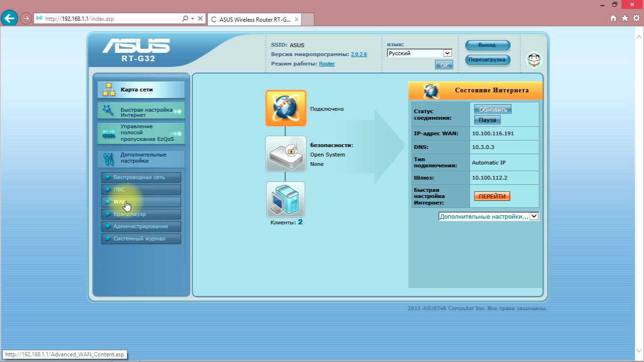644x362 pixels.
Task: Open ЛВС menu item
Action: tap(141, 189)
